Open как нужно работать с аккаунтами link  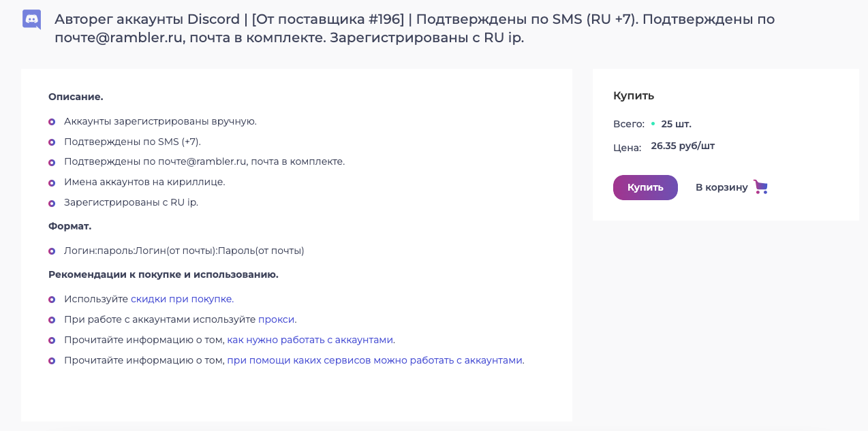tap(310, 340)
